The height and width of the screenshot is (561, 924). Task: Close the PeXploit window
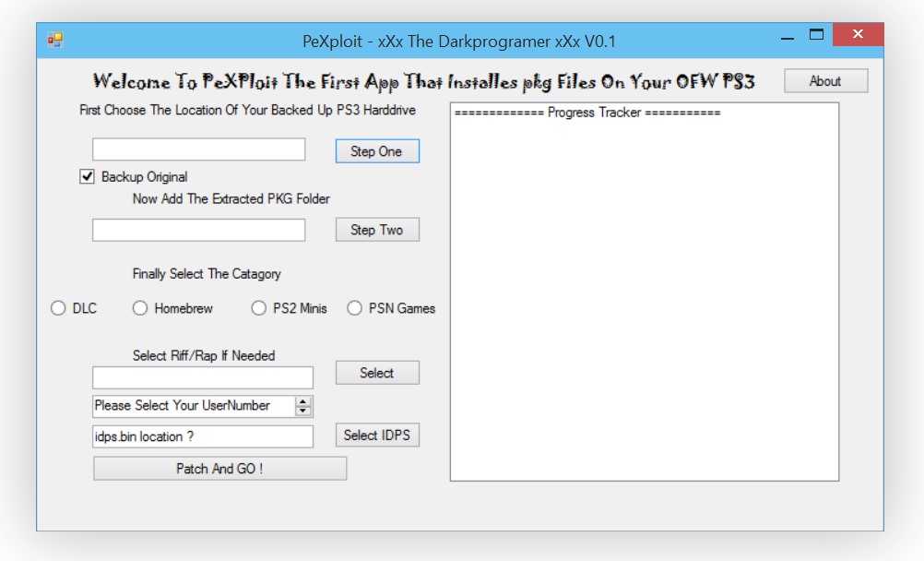tap(858, 35)
